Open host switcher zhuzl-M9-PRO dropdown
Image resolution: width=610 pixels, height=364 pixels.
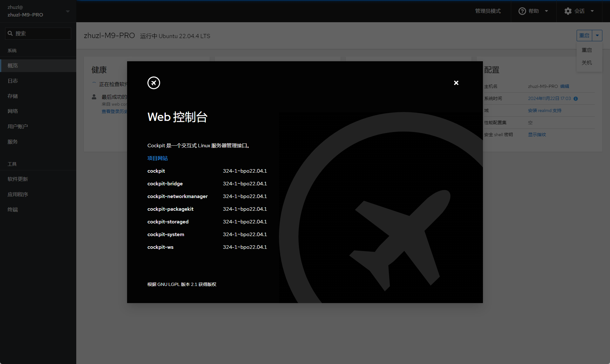click(38, 11)
